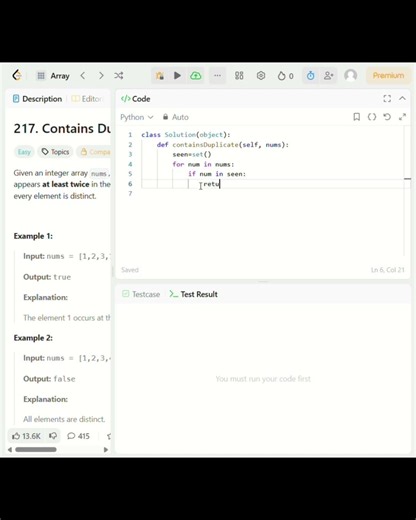This screenshot has height=520, width=416.
Task: Go to the previous question arrow
Action: coord(83,76)
